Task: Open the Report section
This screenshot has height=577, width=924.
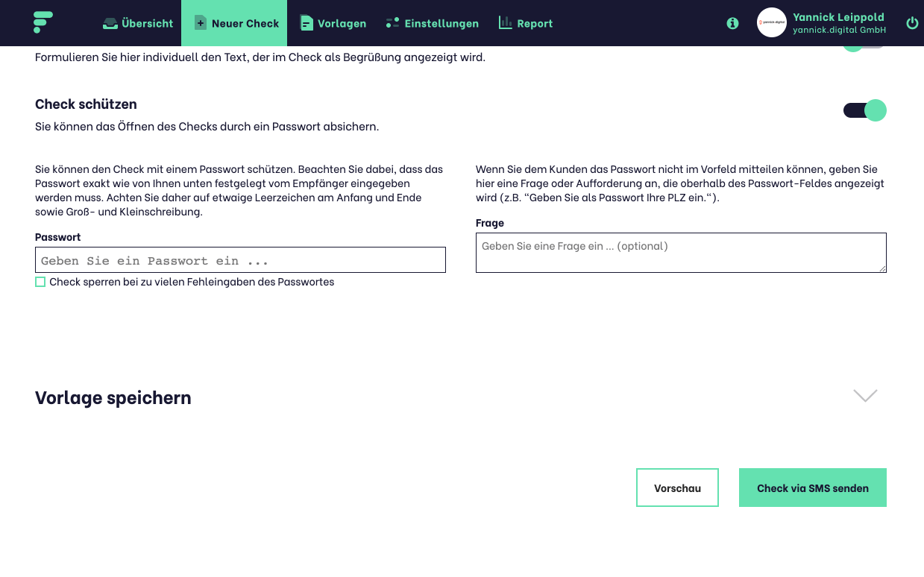Action: click(526, 23)
